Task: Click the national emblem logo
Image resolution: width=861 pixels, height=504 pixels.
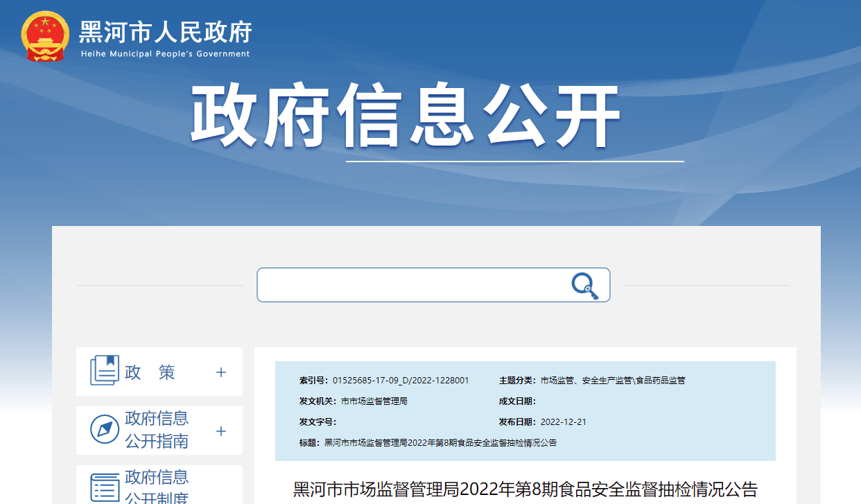Action: pyautogui.click(x=45, y=37)
